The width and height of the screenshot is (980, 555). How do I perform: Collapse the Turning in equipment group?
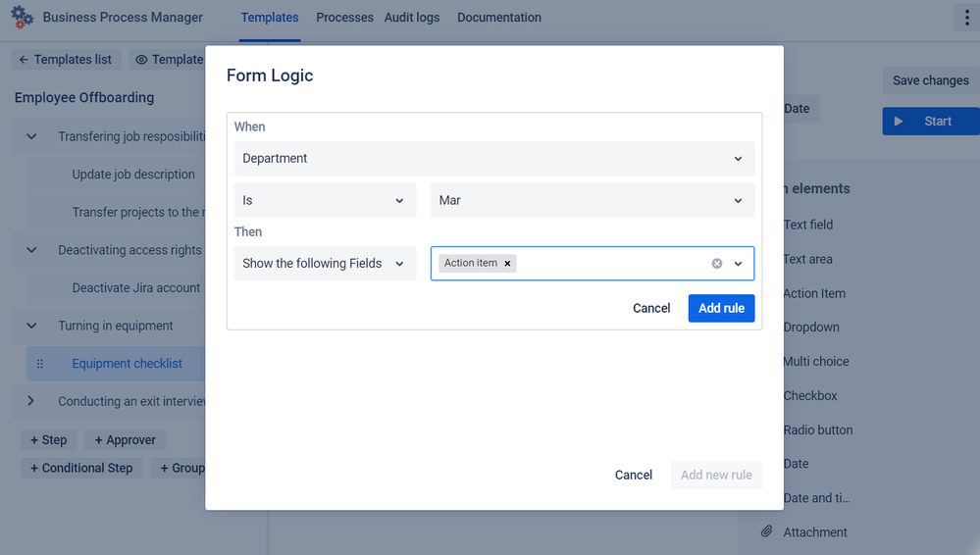(31, 326)
